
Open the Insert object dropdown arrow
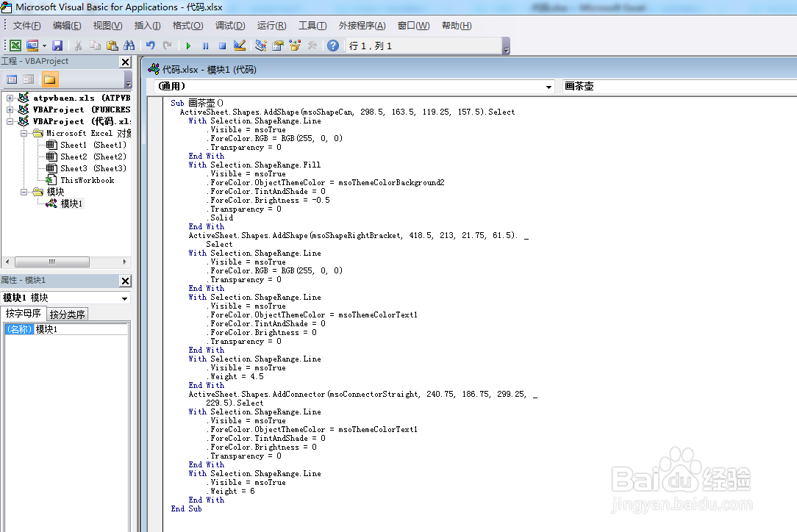[44, 46]
